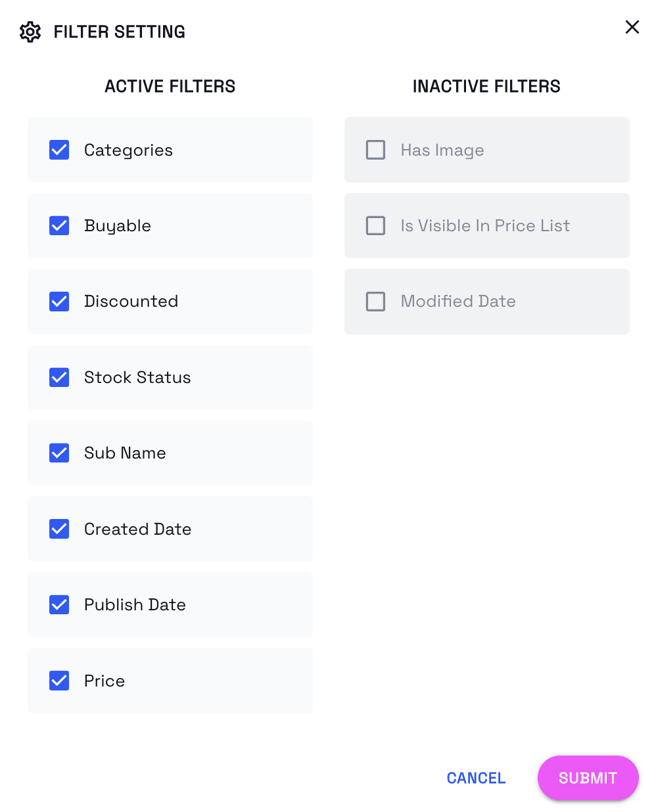Viewport: 656px width, 812px height.
Task: Check Is Visible In Price List
Action: tap(375, 226)
